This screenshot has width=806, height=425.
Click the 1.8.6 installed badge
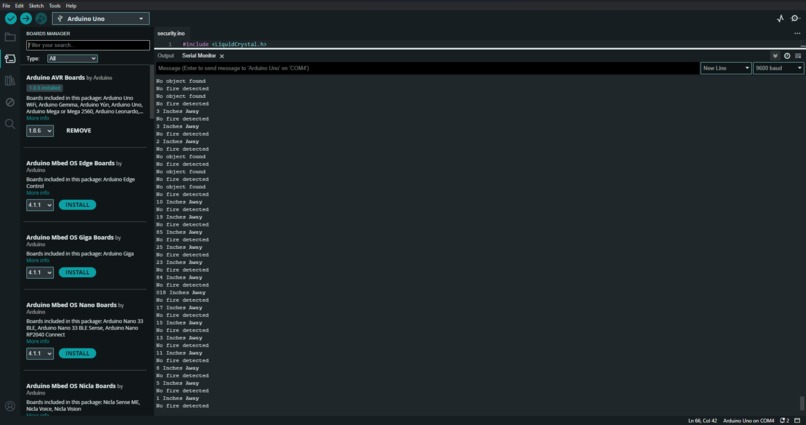45,88
